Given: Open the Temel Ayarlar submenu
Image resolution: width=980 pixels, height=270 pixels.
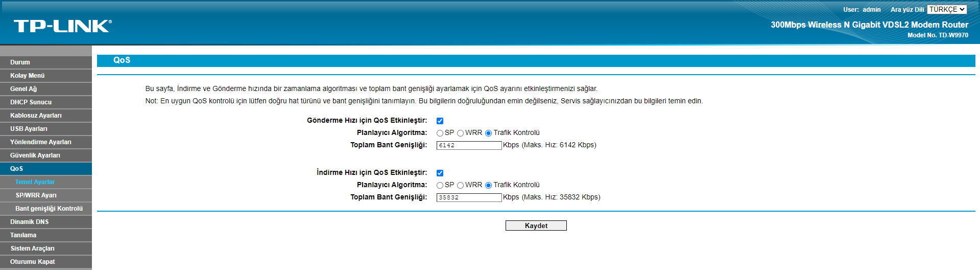Looking at the screenshot, I should coord(46,182).
